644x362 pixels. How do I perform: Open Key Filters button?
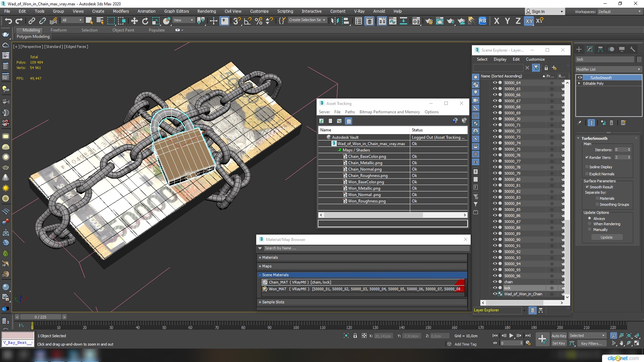tap(591, 344)
